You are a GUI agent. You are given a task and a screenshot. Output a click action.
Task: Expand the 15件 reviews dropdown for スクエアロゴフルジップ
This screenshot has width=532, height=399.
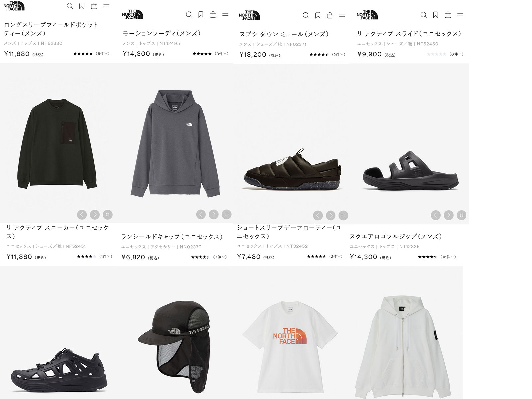point(448,257)
